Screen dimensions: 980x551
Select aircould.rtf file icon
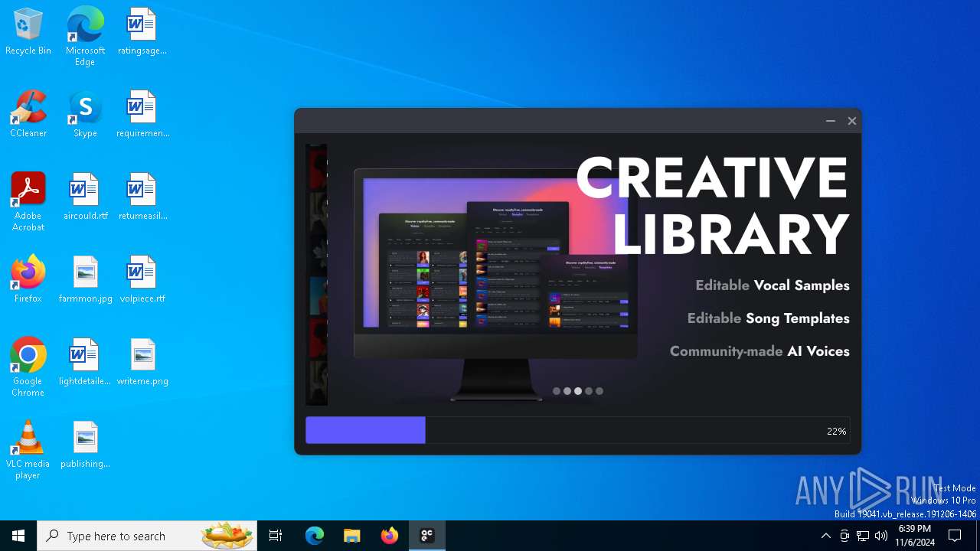coord(85,197)
